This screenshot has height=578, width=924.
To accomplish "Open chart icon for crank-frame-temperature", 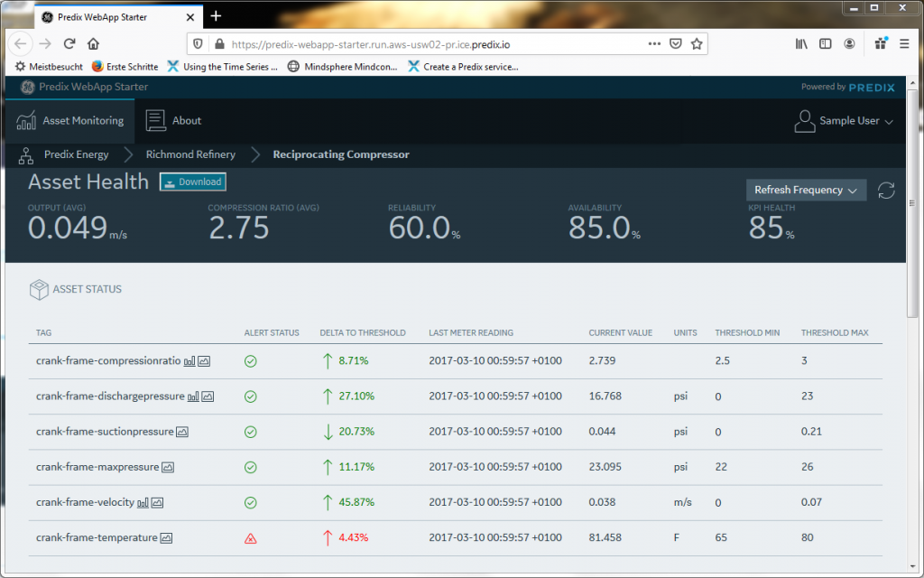I will click(167, 538).
